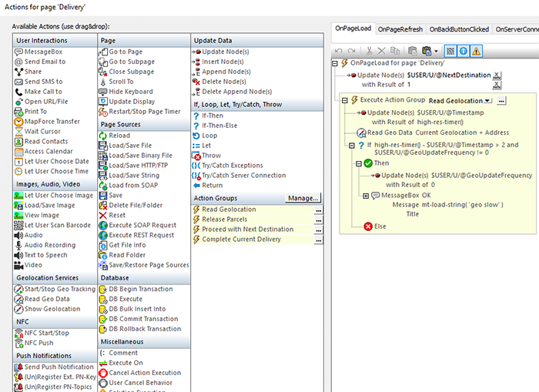Expand the MessageBox OK node

(365, 195)
